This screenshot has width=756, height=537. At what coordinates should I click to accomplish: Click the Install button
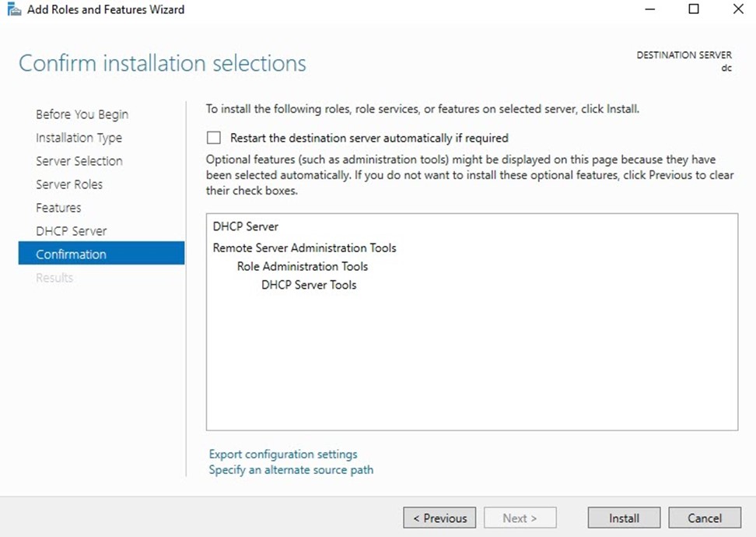tap(624, 518)
